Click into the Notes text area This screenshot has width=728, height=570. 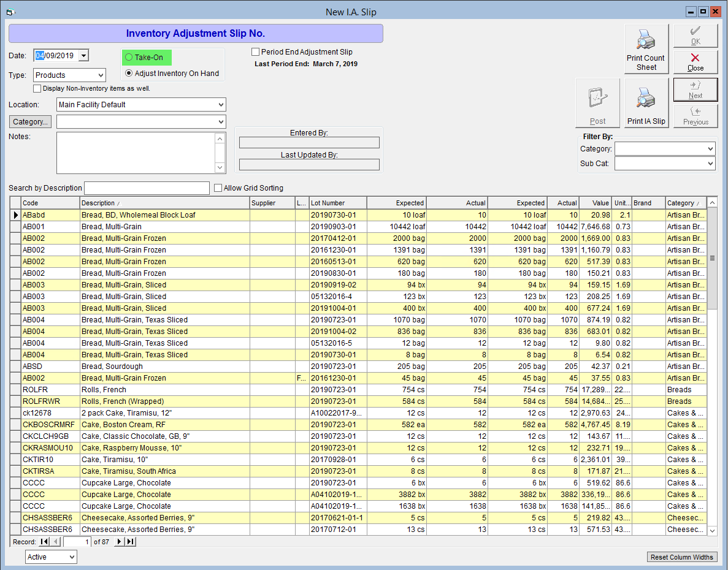(136, 153)
